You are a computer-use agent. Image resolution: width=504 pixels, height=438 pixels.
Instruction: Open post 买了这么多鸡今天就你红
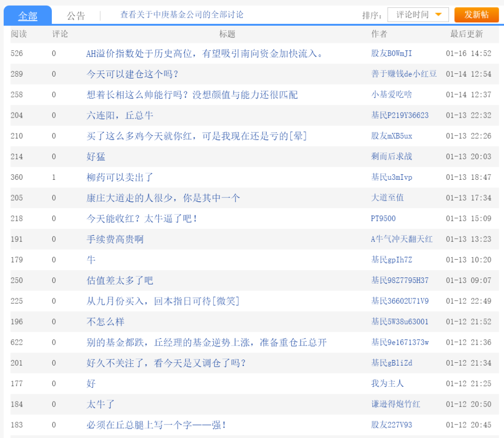pyautogui.click(x=196, y=136)
